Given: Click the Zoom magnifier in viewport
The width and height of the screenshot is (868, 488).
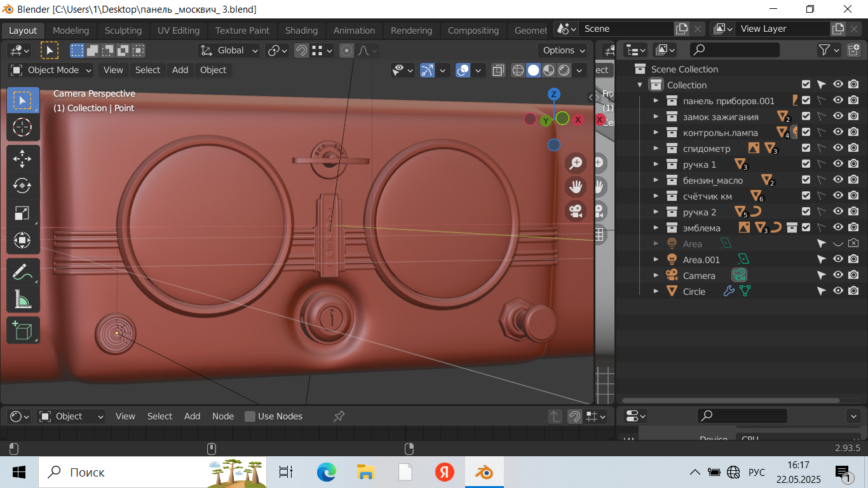Looking at the screenshot, I should [576, 163].
